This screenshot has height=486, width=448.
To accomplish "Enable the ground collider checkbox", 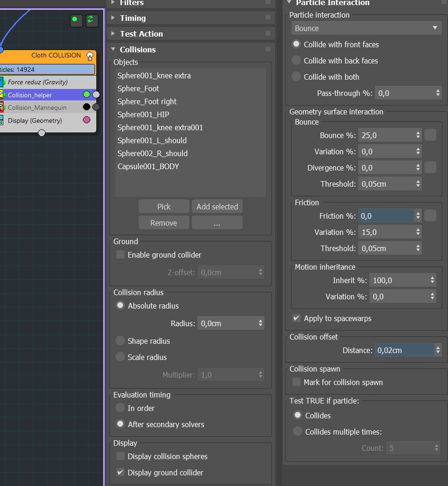I will (x=120, y=255).
